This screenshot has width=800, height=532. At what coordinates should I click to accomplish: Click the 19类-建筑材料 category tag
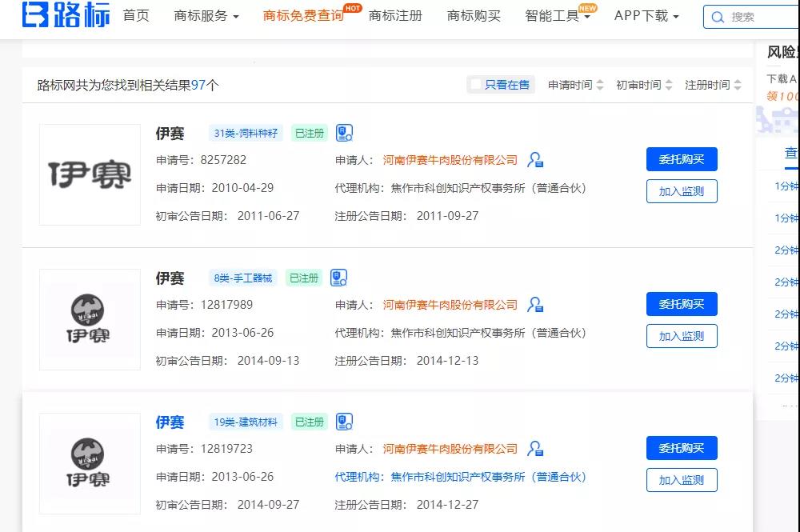tap(246, 422)
